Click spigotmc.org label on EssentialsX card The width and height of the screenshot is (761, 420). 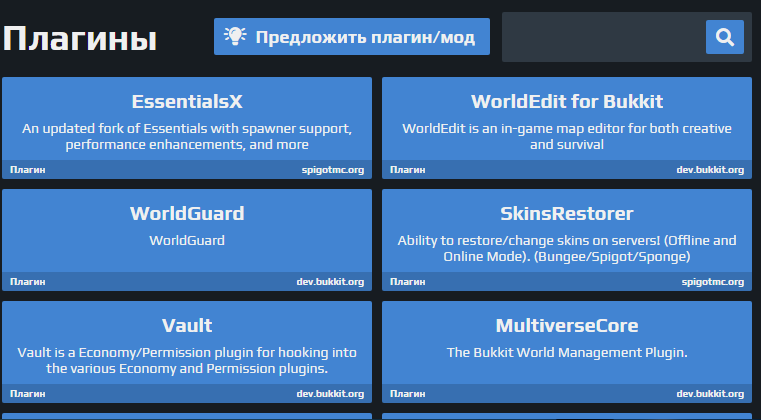point(332,170)
